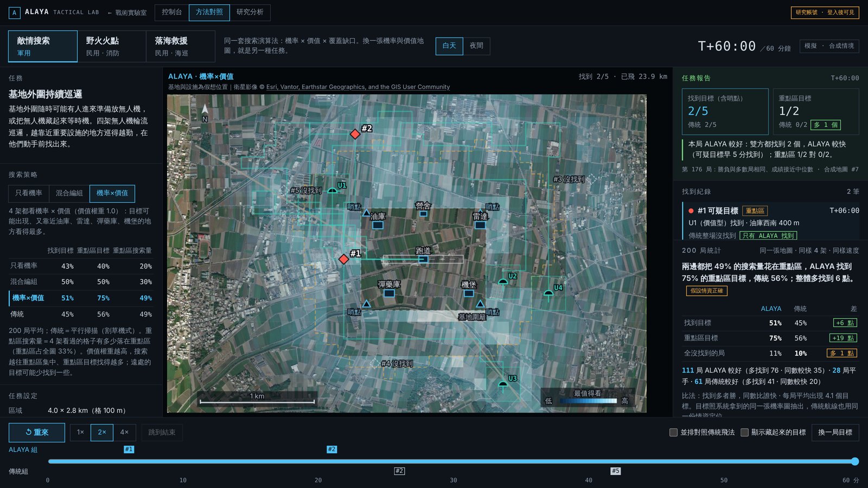Click 研究帳號 · 登入後可見 badge
Viewport: 868px width, 488px height.
click(x=825, y=12)
